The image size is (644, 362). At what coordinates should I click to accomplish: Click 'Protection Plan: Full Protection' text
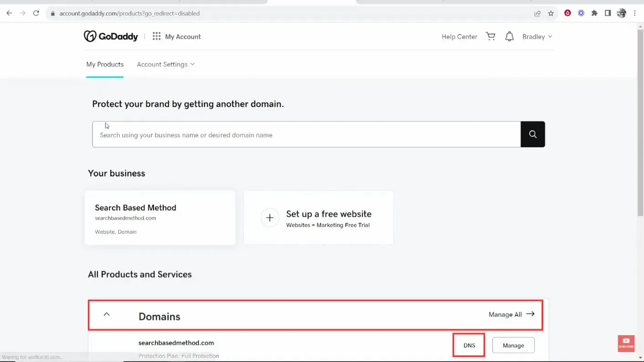(179, 356)
